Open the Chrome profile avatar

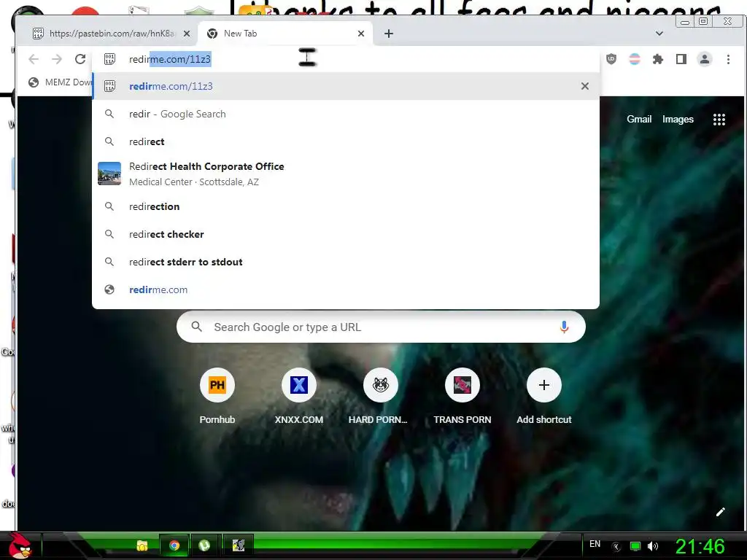click(705, 59)
